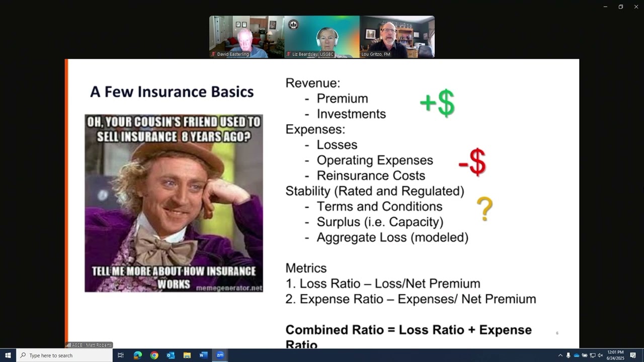Screen dimensions: 644x362
Task: Minimize the Zoom meeting window
Action: [x=605, y=7]
